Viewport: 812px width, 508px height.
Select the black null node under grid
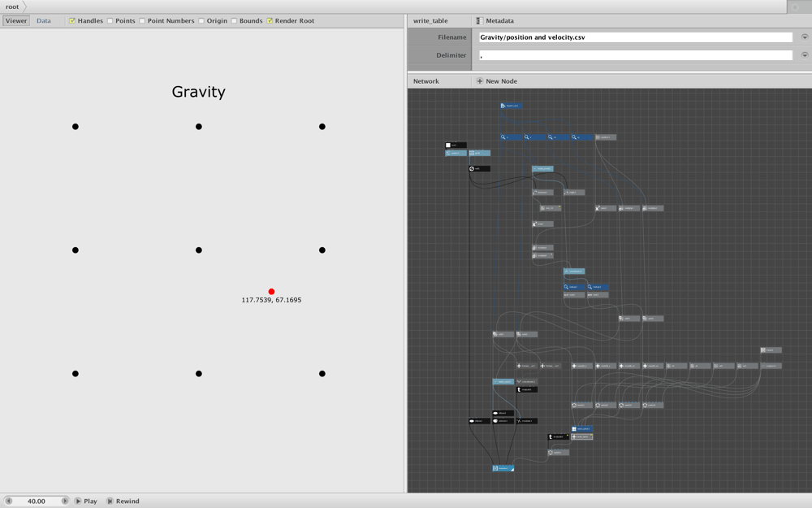pyautogui.click(x=480, y=168)
